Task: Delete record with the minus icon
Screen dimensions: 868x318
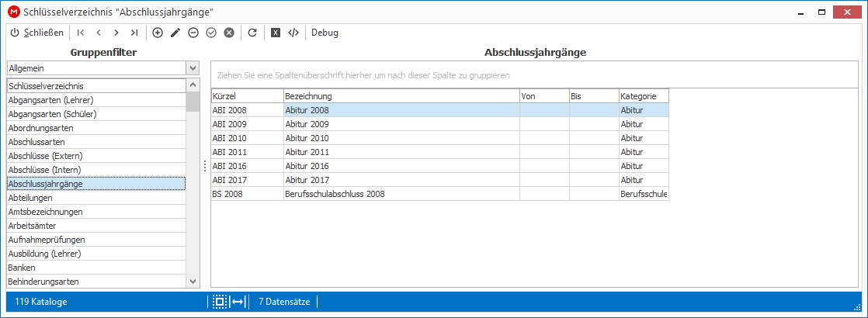Action: [x=193, y=33]
